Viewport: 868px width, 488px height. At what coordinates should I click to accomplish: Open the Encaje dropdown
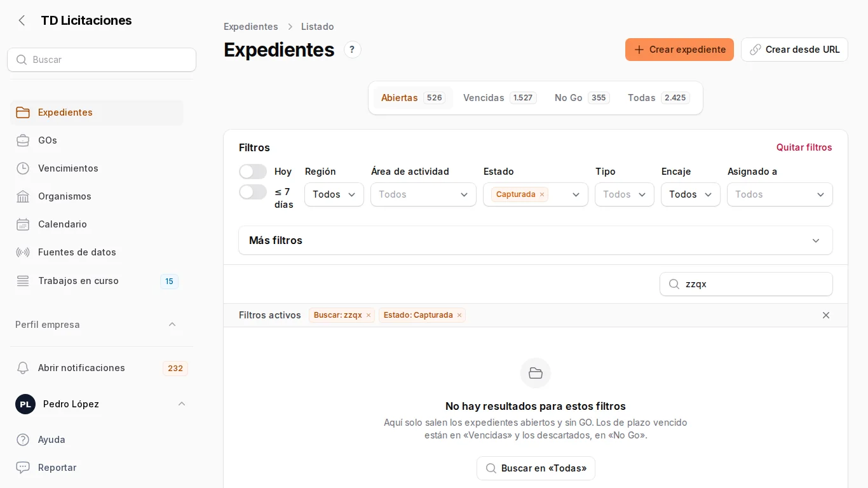(691, 194)
